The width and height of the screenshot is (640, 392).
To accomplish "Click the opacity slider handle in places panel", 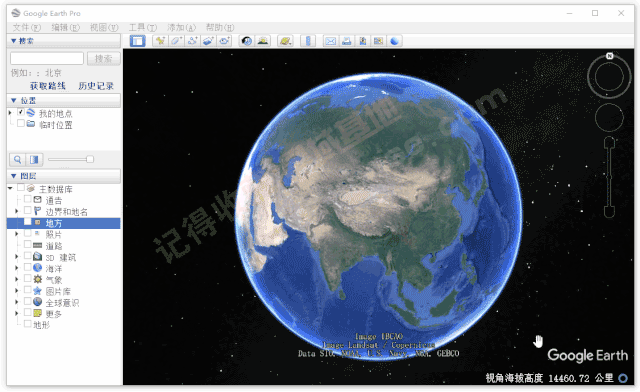I will click(90, 159).
